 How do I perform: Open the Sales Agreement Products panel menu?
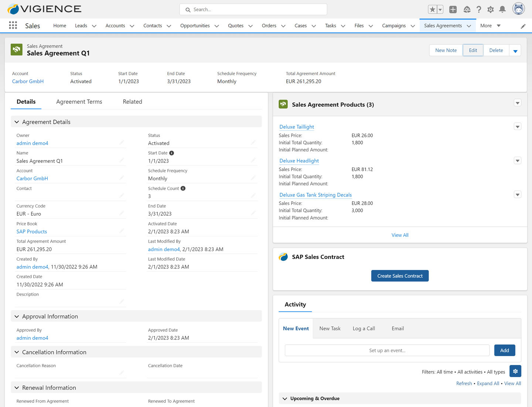point(518,103)
